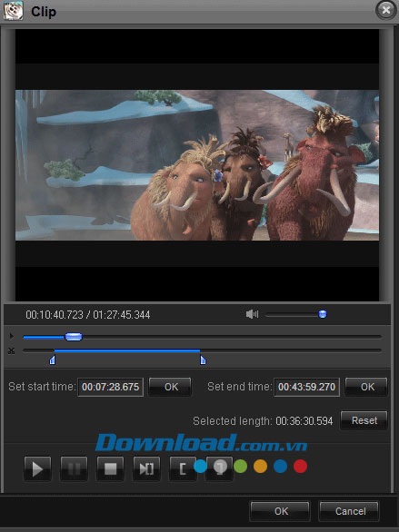This screenshot has height=532, width=399.
Task: Click the scissors icon beside trim bar
Action: [12, 350]
